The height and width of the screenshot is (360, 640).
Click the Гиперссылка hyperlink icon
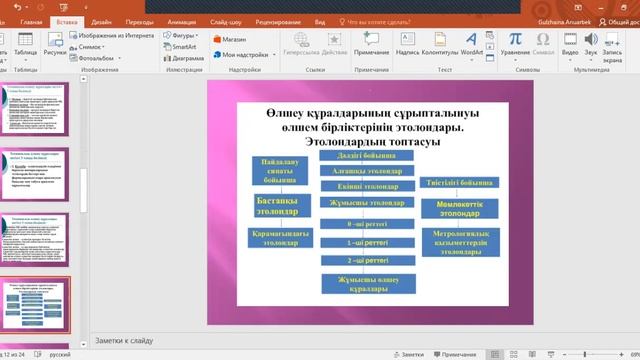pyautogui.click(x=301, y=40)
